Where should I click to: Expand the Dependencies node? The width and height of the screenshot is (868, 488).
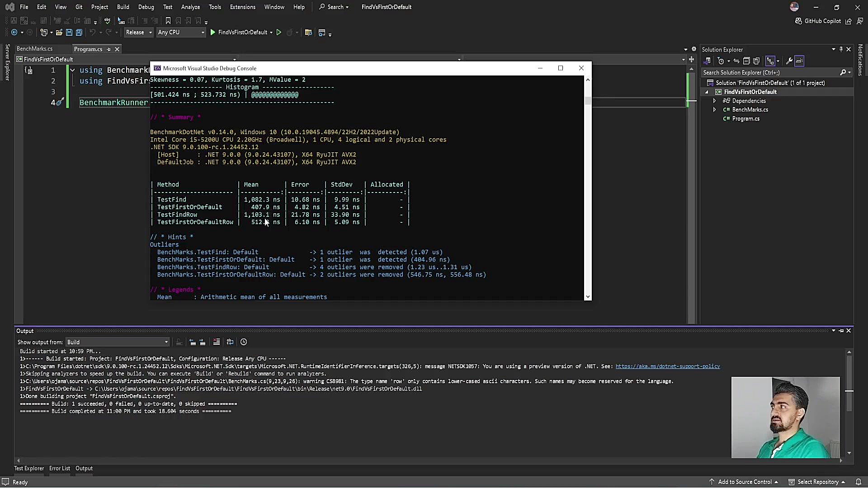714,101
